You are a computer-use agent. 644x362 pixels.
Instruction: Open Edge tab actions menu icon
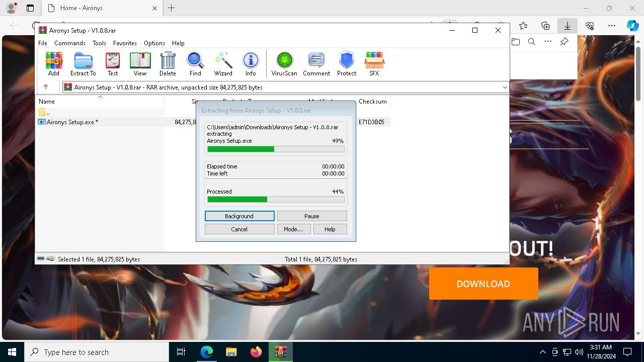click(30, 8)
